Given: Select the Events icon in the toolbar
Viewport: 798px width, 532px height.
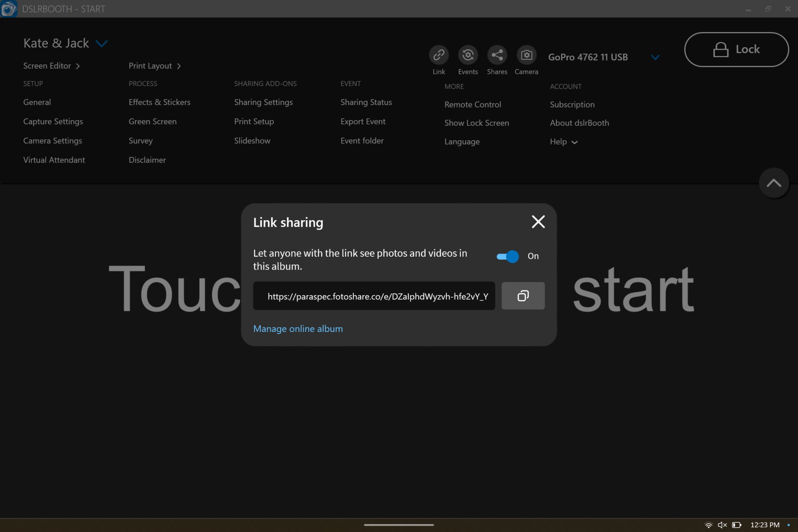Looking at the screenshot, I should pos(468,56).
